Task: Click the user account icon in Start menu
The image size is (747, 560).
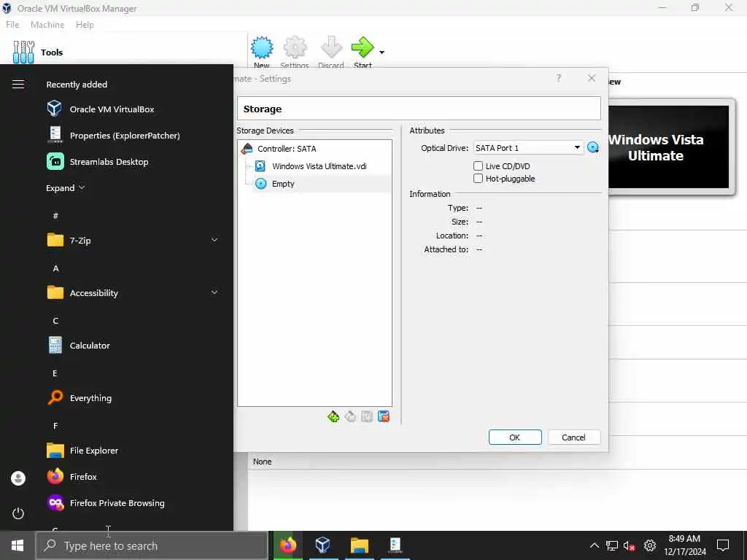Action: 18,478
